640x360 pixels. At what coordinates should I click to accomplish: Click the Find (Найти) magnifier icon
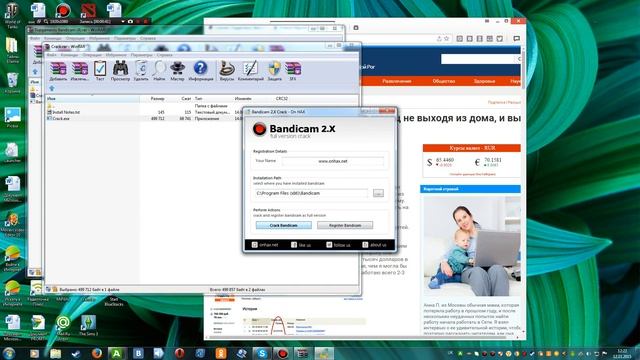click(159, 71)
